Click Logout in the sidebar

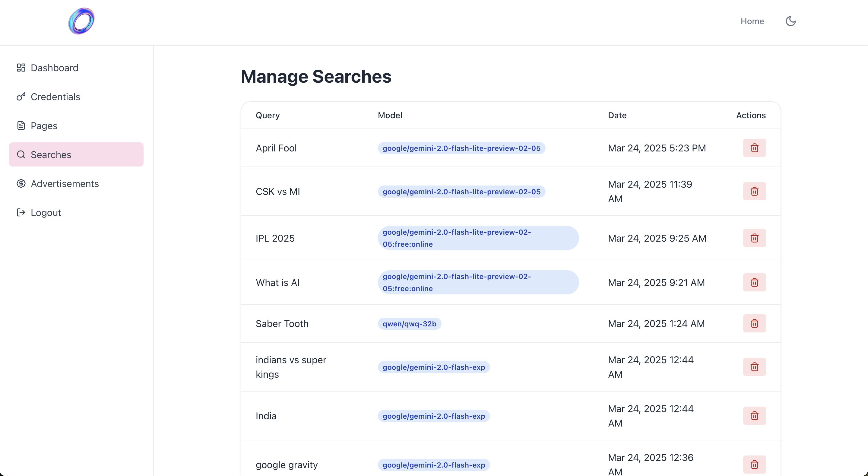(x=46, y=213)
